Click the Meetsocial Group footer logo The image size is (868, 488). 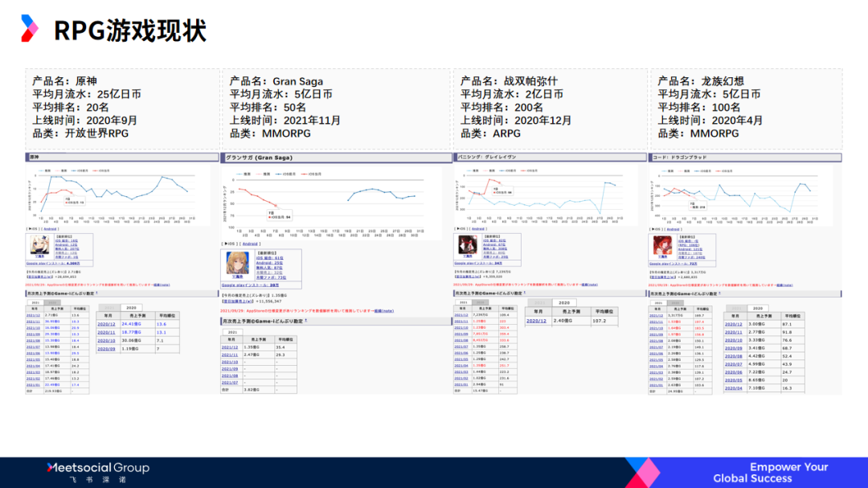tap(98, 472)
